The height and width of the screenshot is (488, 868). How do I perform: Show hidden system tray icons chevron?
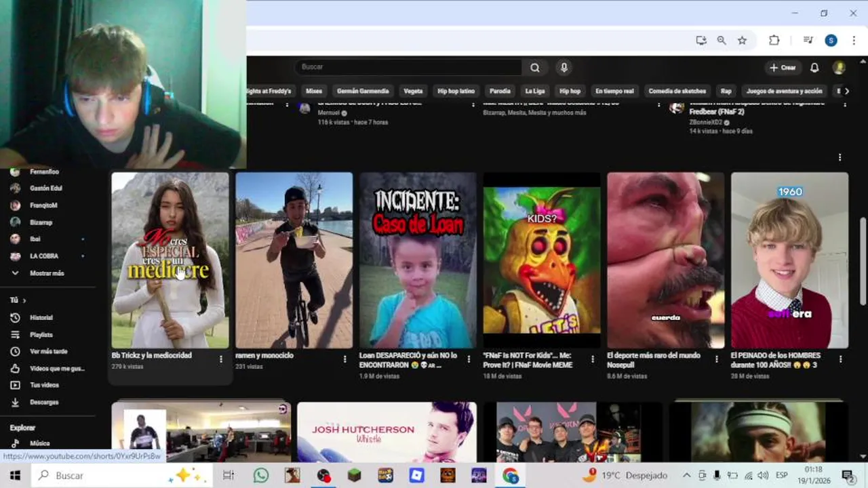(x=686, y=475)
